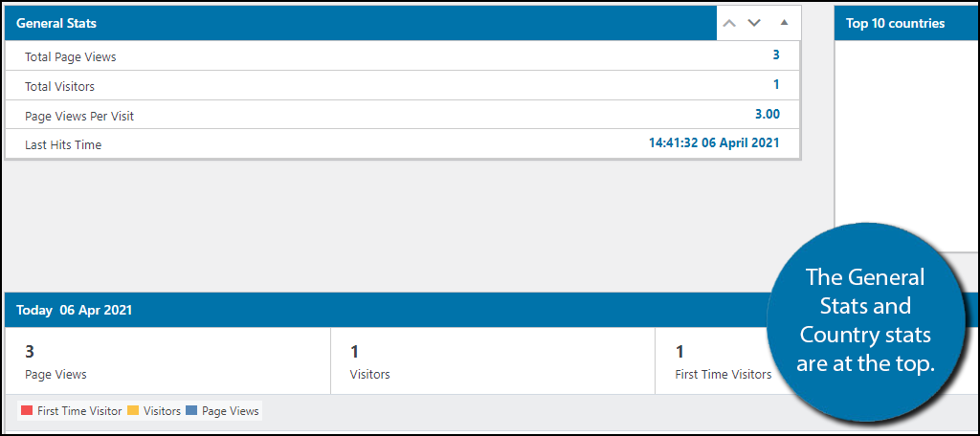Click the Last Hits Time row label
Screen dimensions: 980x436
(x=63, y=145)
